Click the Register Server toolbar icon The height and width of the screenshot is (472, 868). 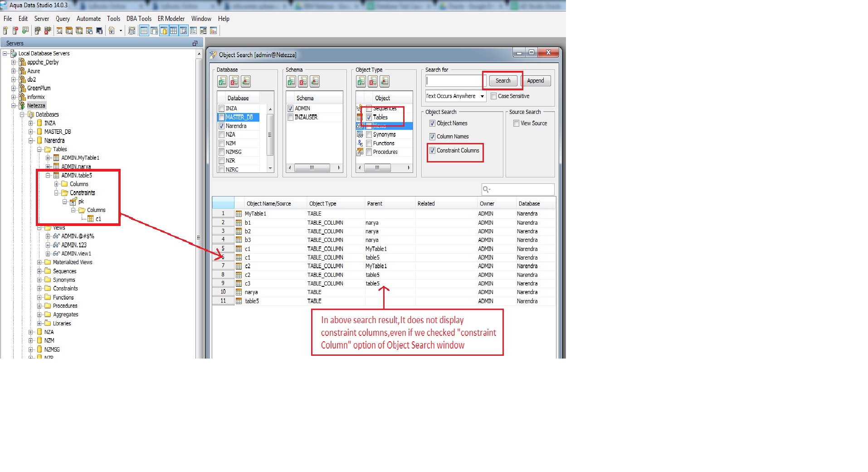tap(5, 31)
